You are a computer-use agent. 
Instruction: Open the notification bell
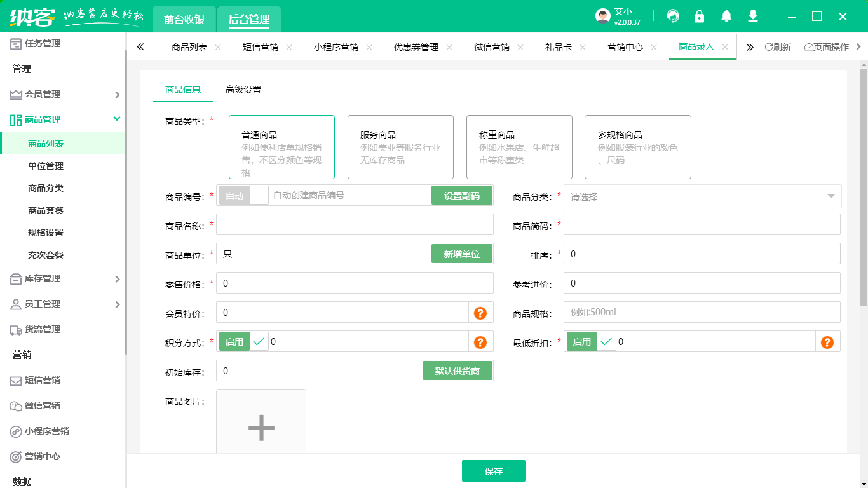(x=726, y=17)
